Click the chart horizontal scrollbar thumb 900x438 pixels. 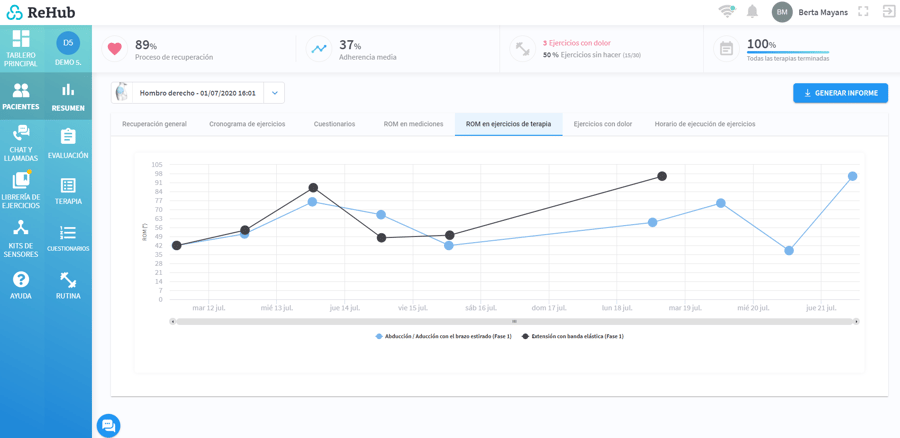tap(514, 321)
